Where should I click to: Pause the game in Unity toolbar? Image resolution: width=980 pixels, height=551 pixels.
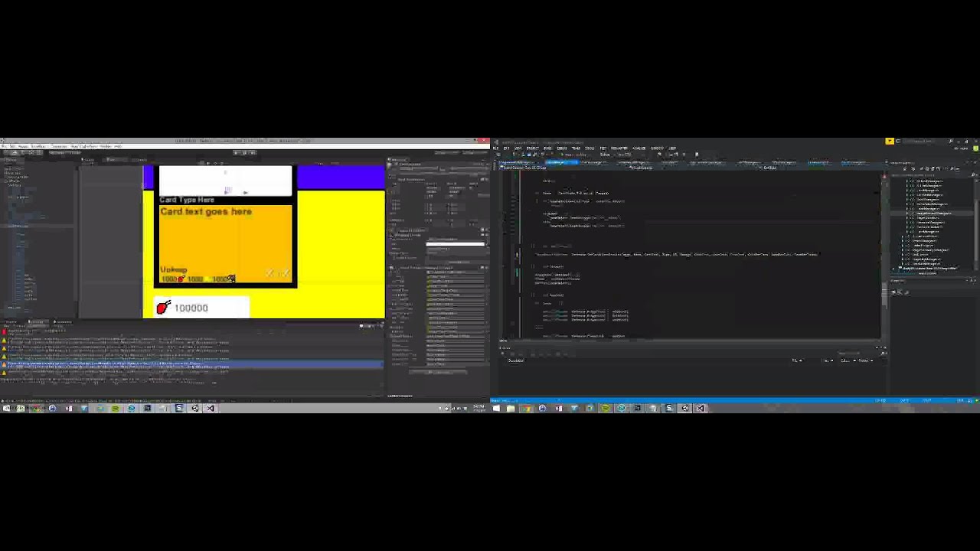tap(245, 152)
